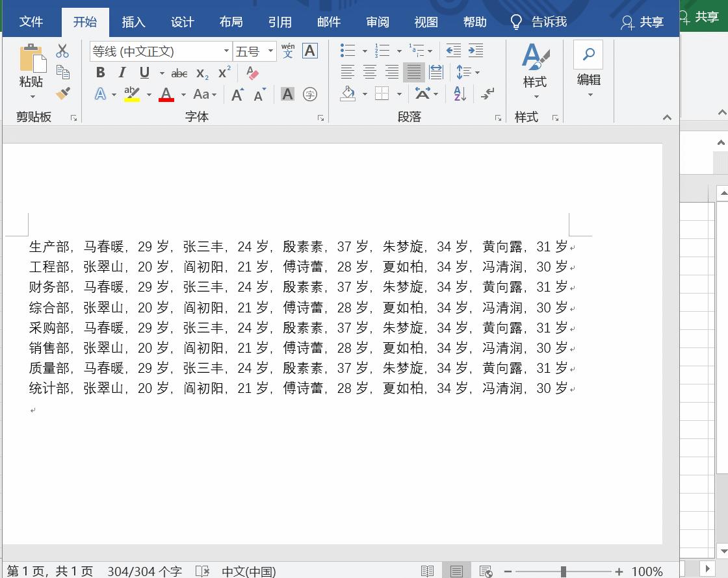Toggle Italic formatting
The height and width of the screenshot is (578, 728).
coord(122,72)
